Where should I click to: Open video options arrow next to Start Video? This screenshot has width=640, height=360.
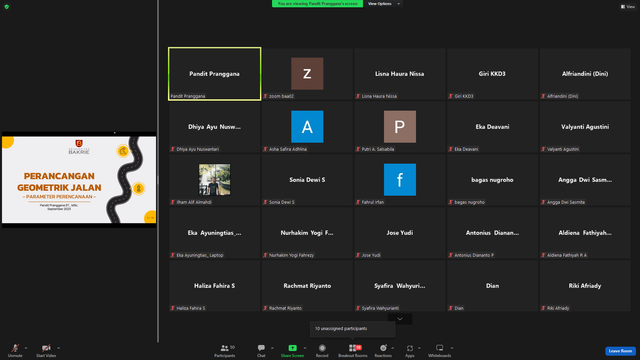point(59,348)
